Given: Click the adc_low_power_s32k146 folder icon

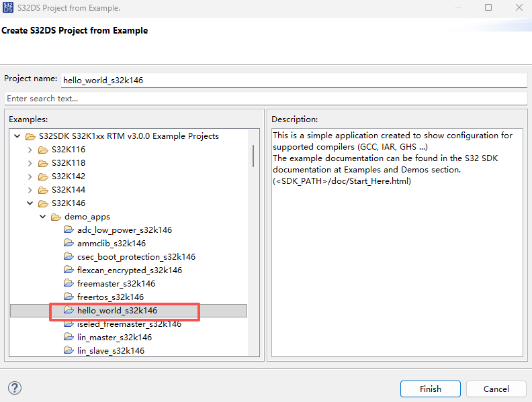Looking at the screenshot, I should (x=69, y=230).
